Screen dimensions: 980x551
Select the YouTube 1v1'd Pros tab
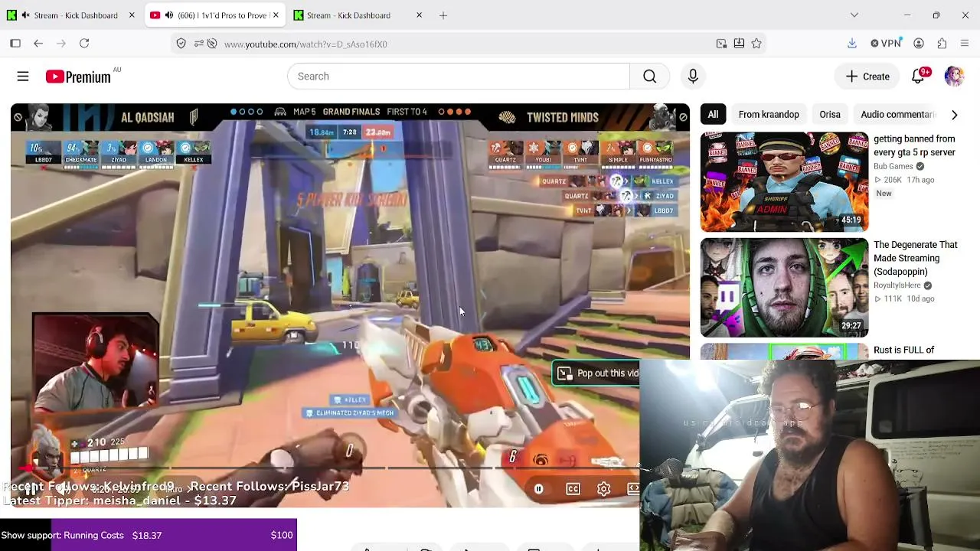coord(214,15)
